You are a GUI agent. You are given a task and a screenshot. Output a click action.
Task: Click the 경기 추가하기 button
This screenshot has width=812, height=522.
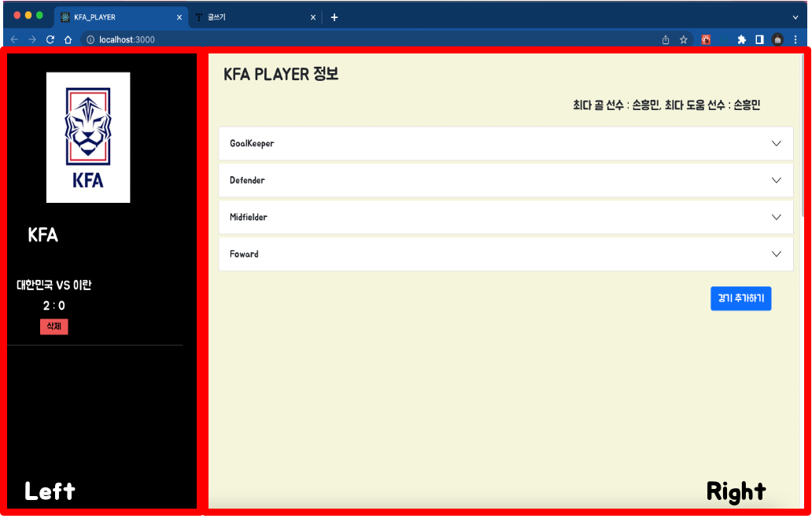coord(740,299)
